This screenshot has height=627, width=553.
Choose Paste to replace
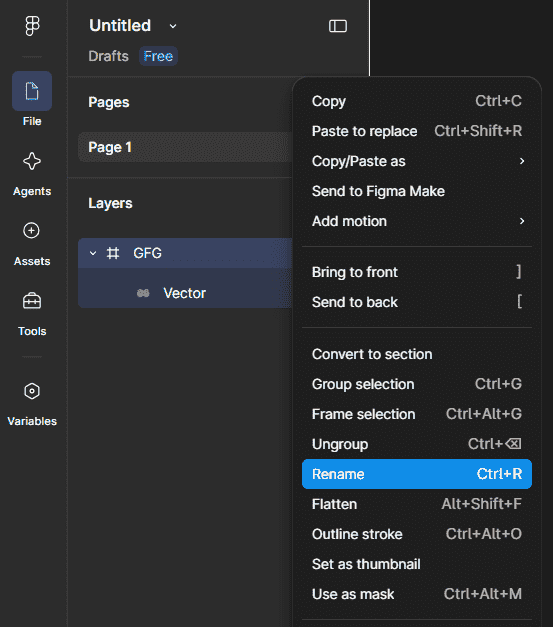coord(417,131)
